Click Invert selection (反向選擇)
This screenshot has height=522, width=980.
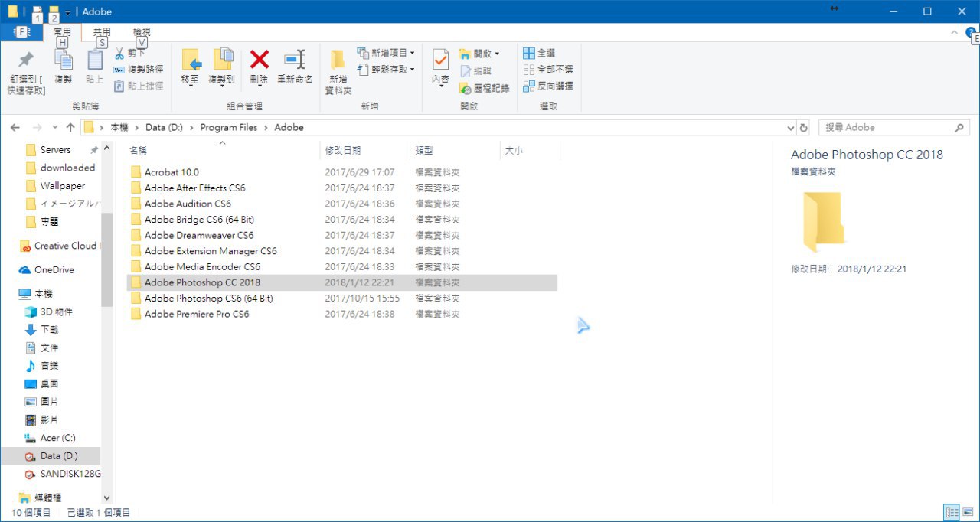[x=547, y=86]
